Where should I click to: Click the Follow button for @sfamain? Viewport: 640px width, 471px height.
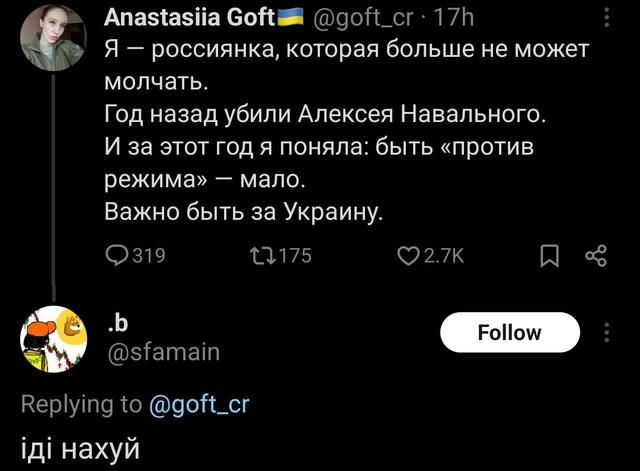pos(510,332)
